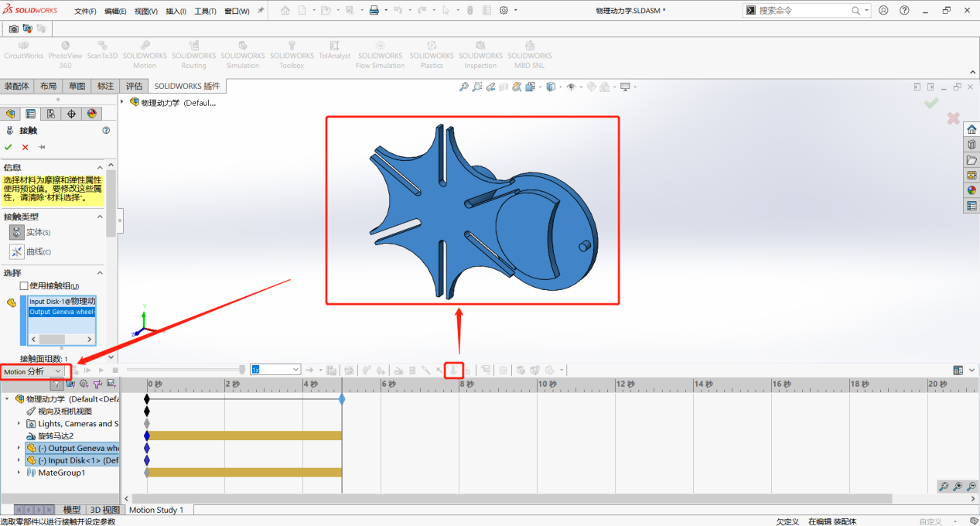Select the blue key marker near 4 秒

pyautogui.click(x=341, y=398)
